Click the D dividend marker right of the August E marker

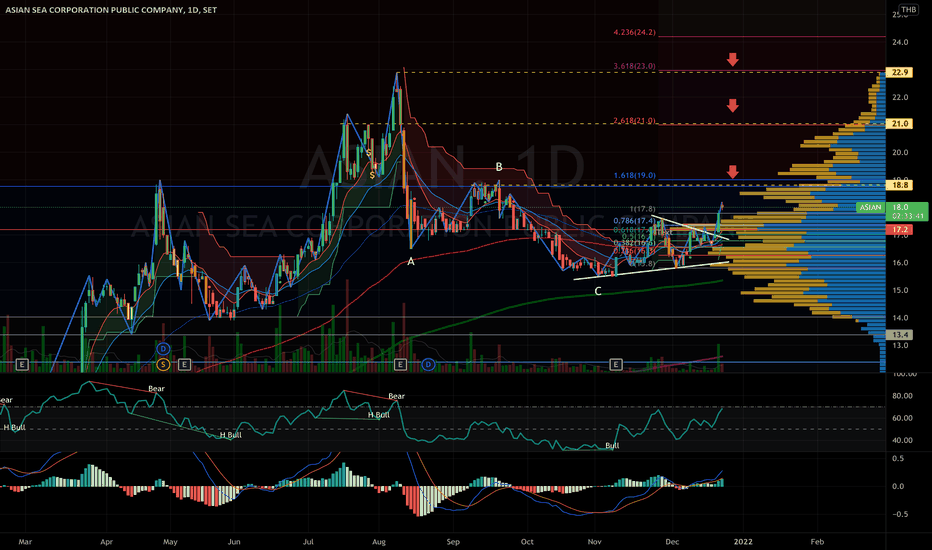pos(428,364)
